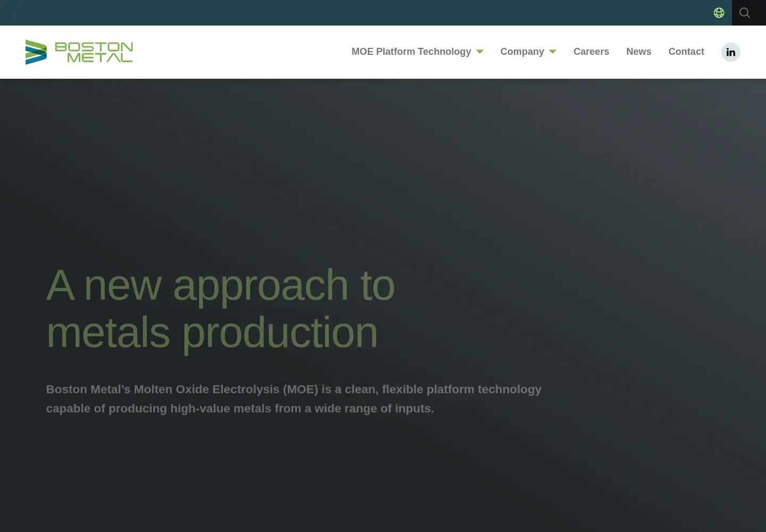Open the language globe icon
Image resolution: width=766 pixels, height=532 pixels.
[x=719, y=13]
